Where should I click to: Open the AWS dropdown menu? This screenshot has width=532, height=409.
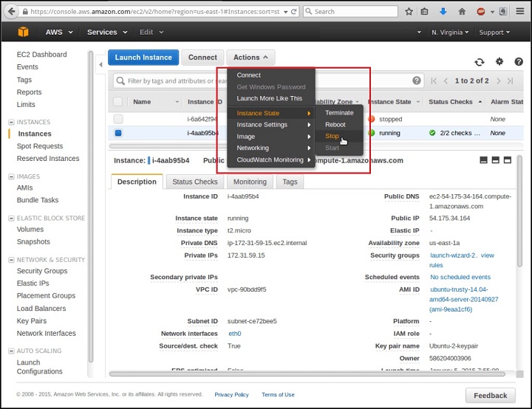coord(59,32)
